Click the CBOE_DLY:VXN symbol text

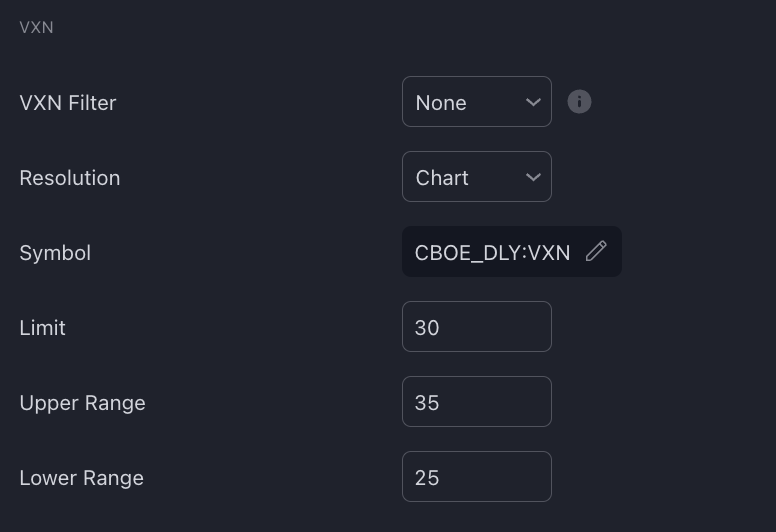492,253
